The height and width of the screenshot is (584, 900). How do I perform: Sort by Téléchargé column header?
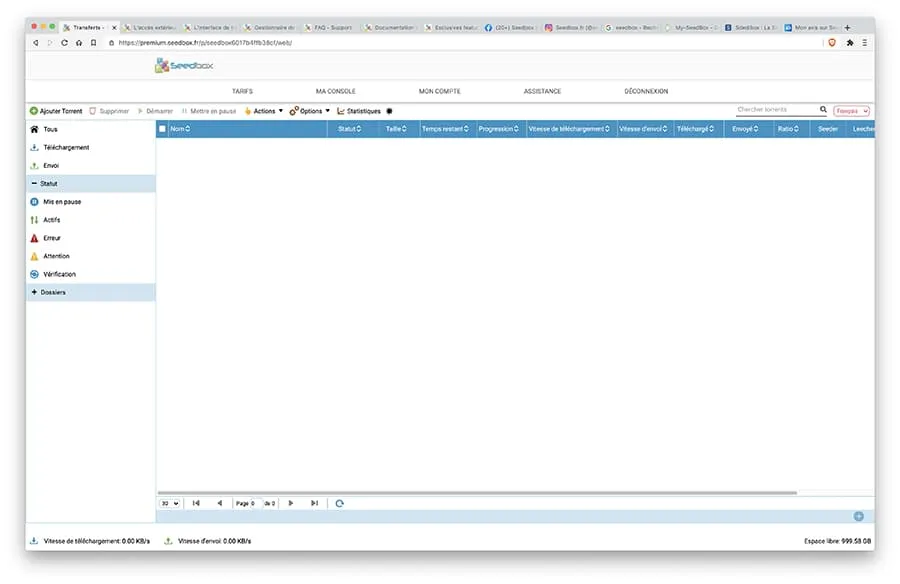pyautogui.click(x=695, y=129)
